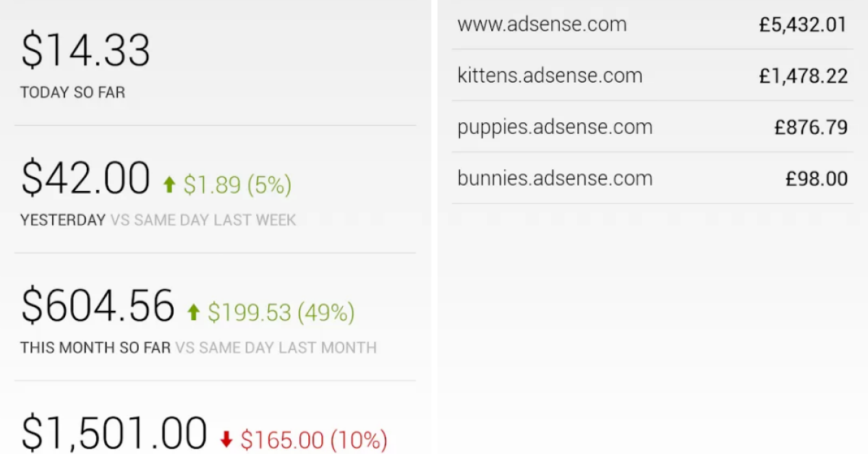Click the $1.89 (5%) change value
This screenshot has height=454, width=868.
coord(237,186)
